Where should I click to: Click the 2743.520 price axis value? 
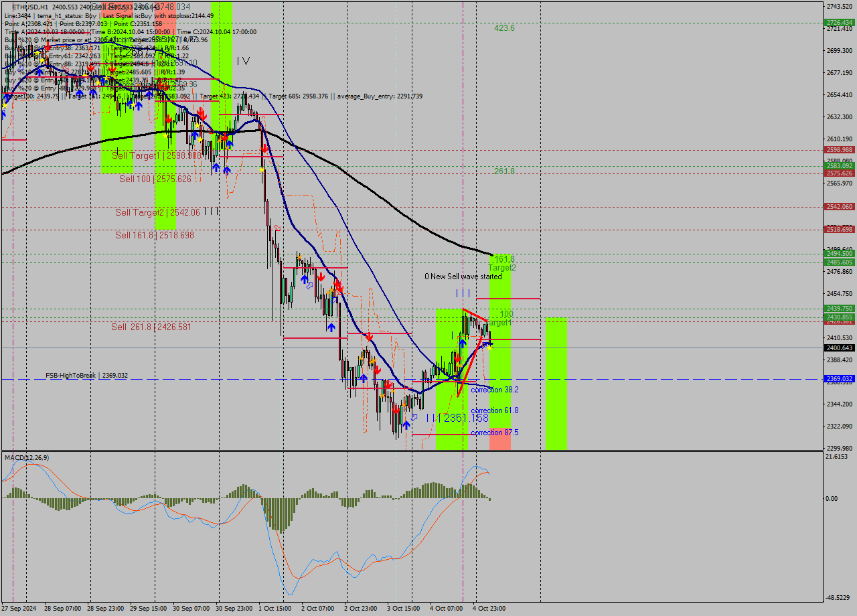(840, 6)
